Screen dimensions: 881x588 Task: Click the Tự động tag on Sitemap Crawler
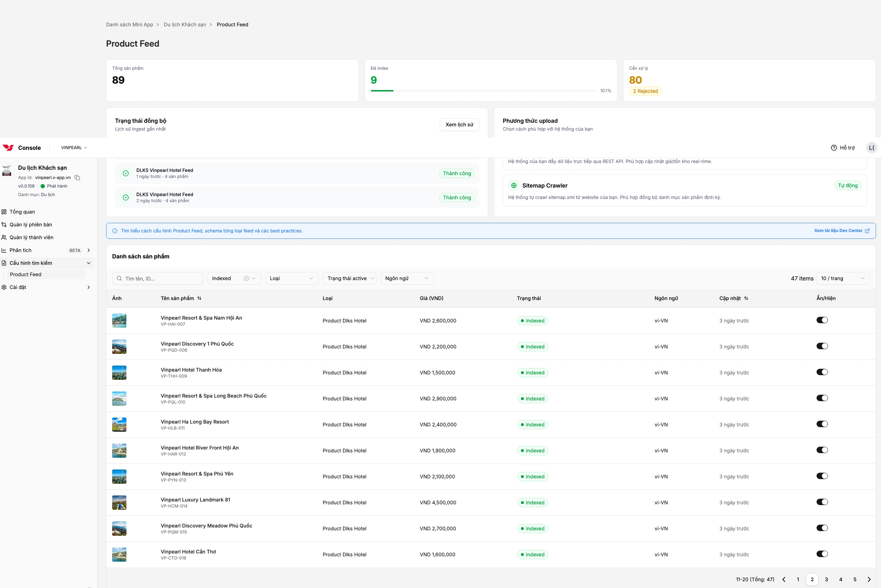(848, 186)
